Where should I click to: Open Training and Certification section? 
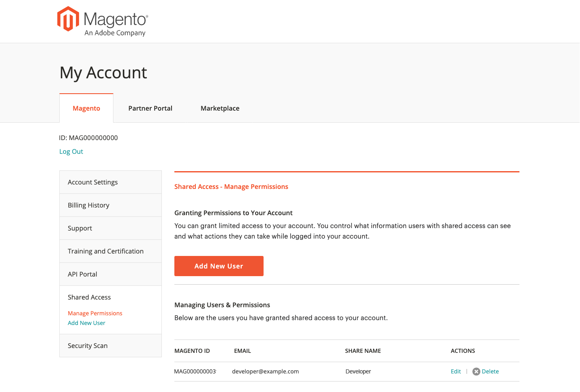[x=111, y=251]
